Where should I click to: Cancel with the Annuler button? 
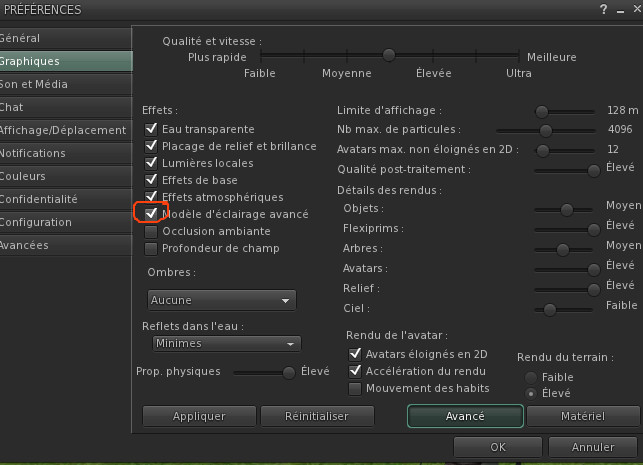point(593,447)
